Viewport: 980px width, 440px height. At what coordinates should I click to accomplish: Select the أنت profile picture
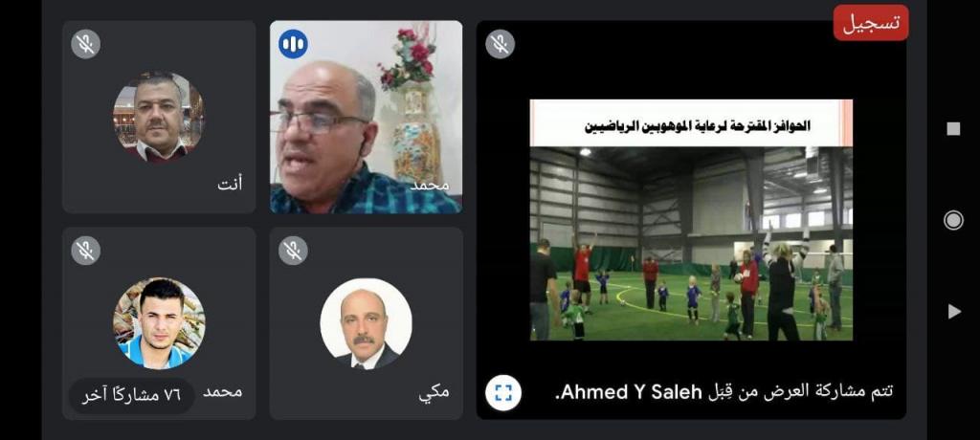click(x=159, y=117)
